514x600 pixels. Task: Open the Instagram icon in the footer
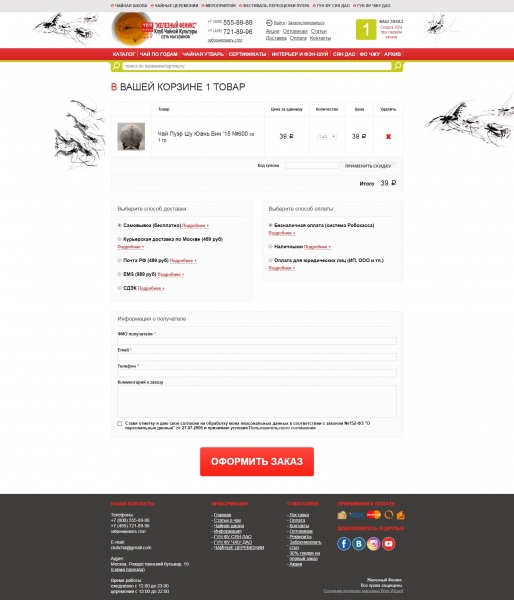coord(374,543)
